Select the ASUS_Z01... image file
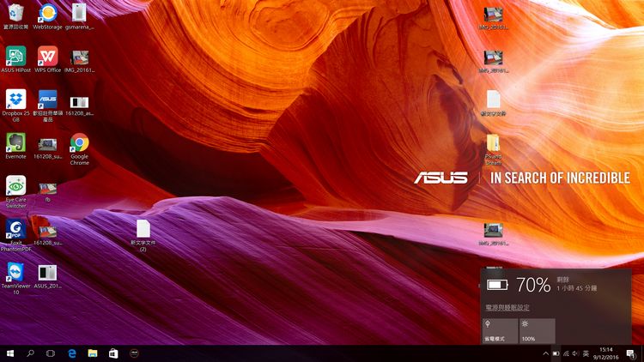 [47, 276]
